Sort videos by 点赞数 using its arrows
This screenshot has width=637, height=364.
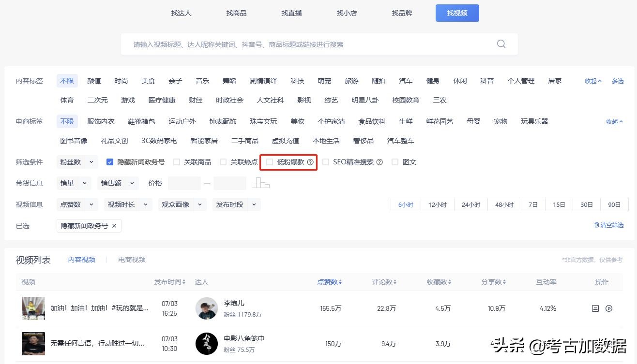[x=341, y=282]
